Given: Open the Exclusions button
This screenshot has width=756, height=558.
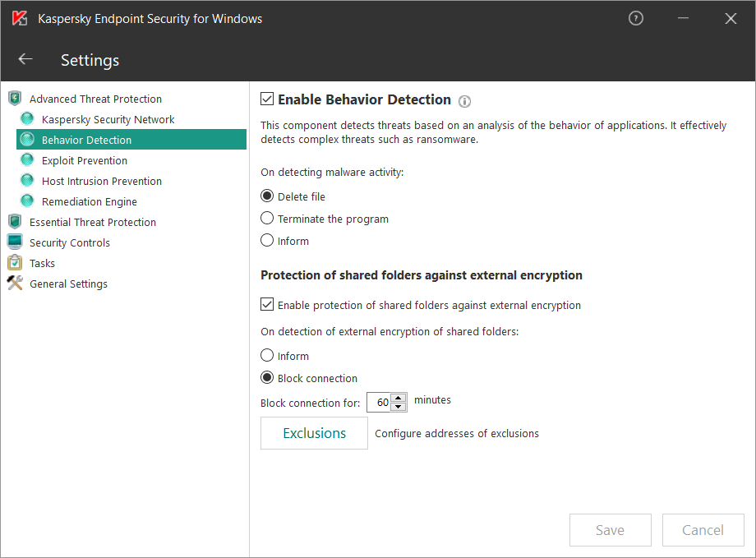Looking at the screenshot, I should (315, 433).
